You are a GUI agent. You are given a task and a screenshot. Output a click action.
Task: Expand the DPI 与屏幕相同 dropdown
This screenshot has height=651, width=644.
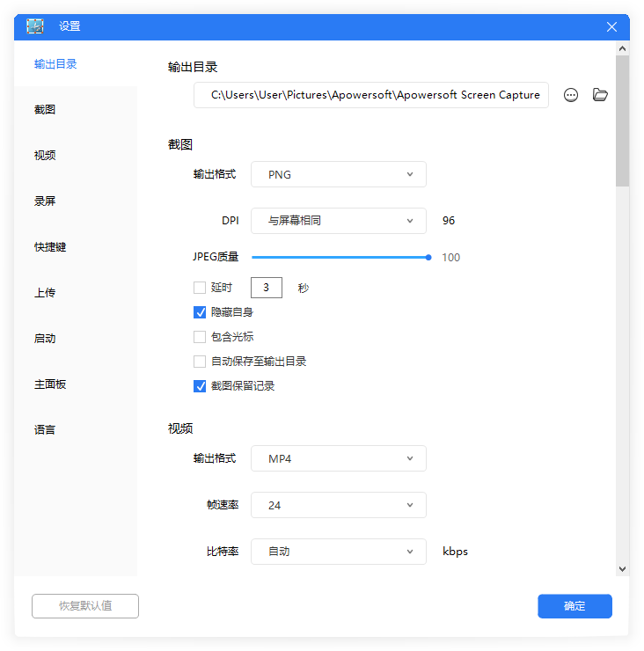339,221
